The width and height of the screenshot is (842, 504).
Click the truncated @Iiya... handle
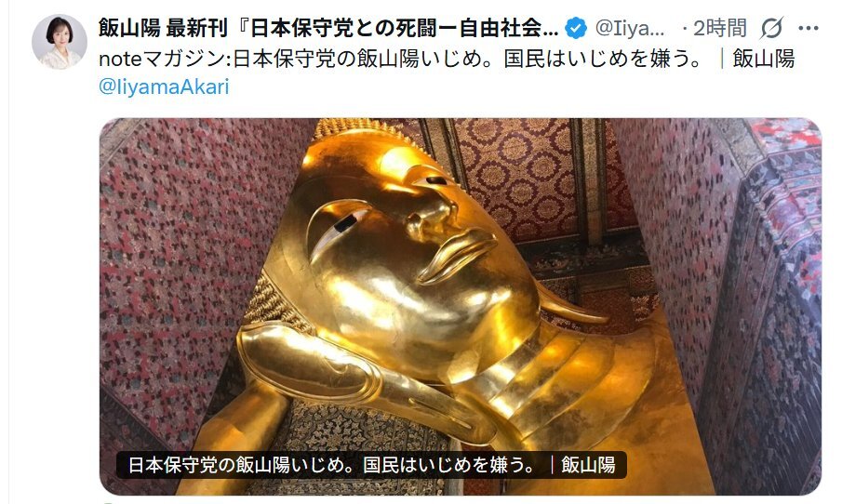(629, 28)
